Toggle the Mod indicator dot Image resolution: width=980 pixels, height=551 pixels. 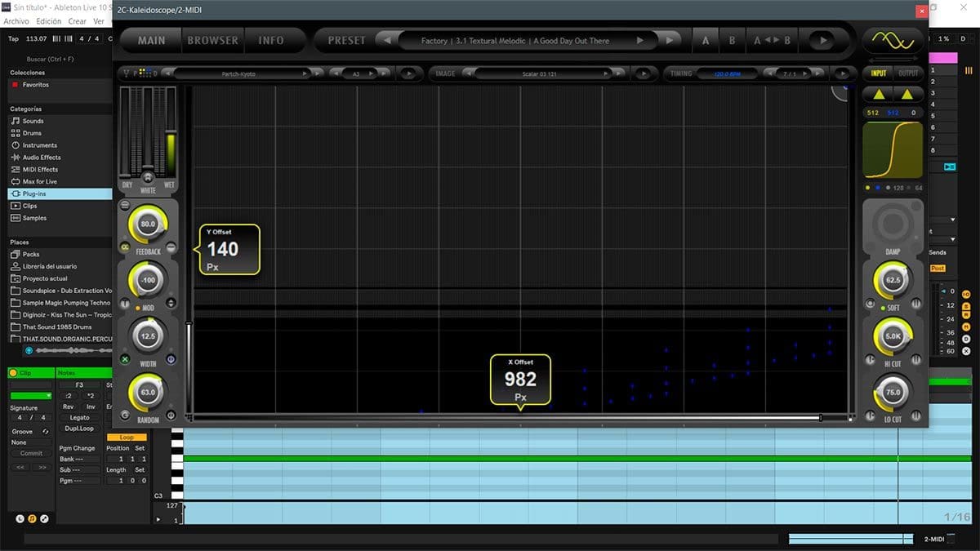[139, 308]
